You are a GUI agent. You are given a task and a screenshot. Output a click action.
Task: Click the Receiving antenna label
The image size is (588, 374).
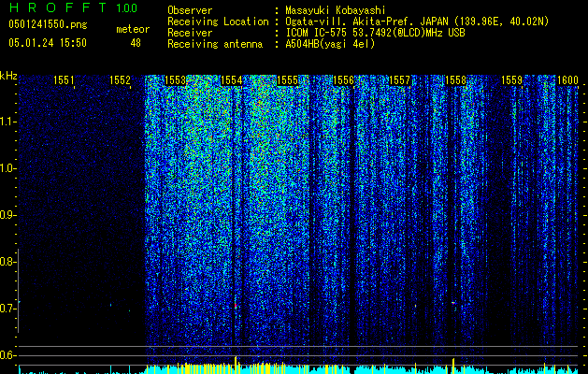pos(215,44)
